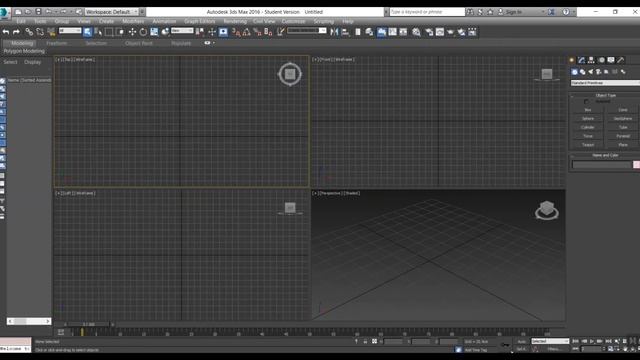Click the Pyramid primitive button
This screenshot has height=360, width=640.
(x=623, y=136)
